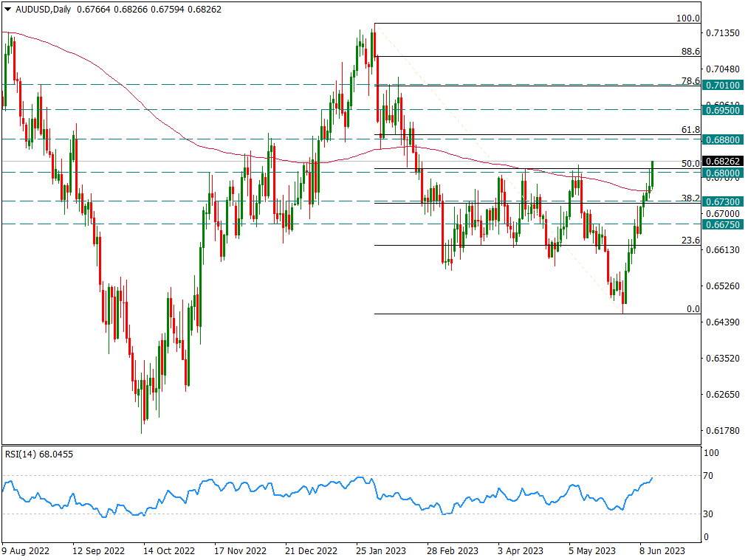The image size is (748, 560).
Task: Click the Fibonacci 23.6 level label
Action: pos(690,241)
